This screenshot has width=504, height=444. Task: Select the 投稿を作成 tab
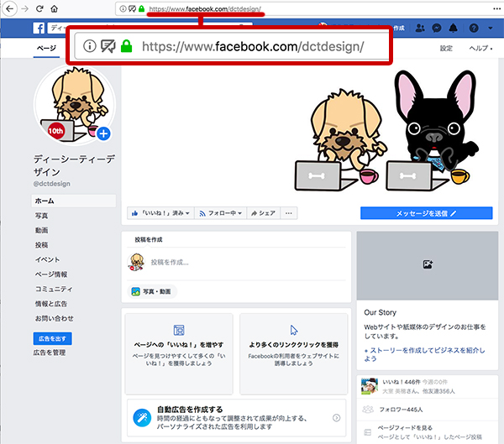pos(149,240)
